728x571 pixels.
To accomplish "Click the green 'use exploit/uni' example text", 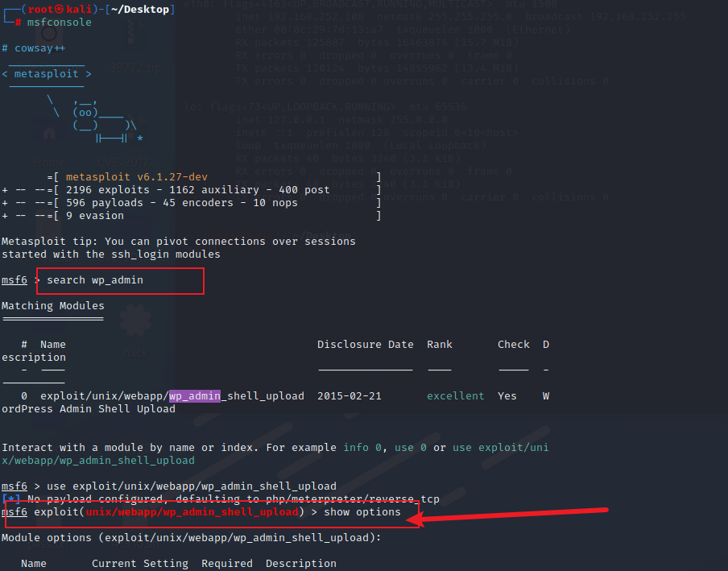I will (501, 448).
